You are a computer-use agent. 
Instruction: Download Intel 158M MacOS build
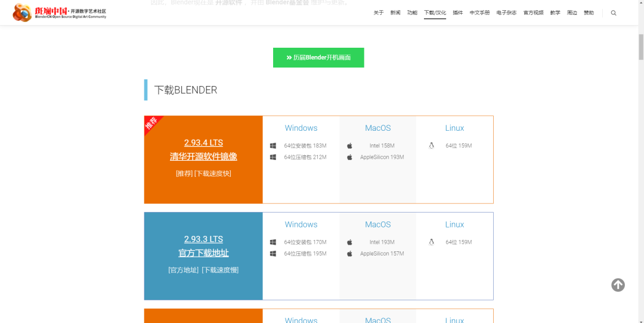(x=382, y=146)
